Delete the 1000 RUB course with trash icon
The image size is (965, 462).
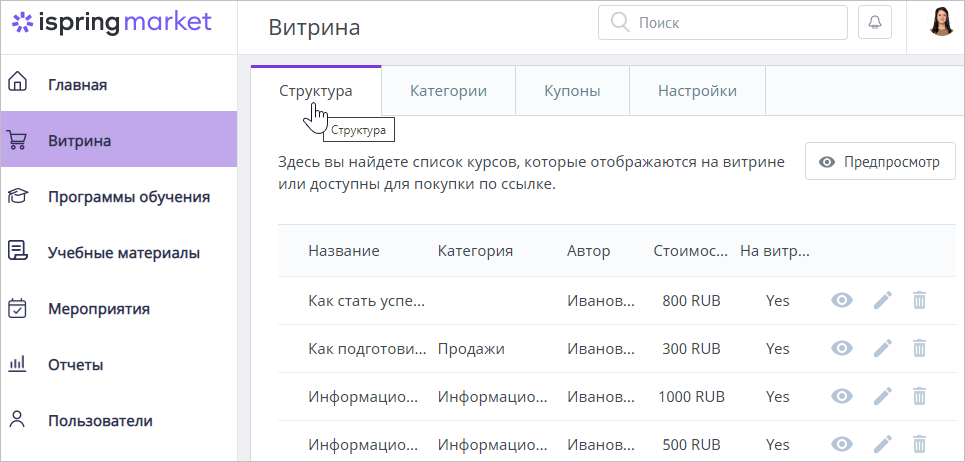pyautogui.click(x=919, y=396)
